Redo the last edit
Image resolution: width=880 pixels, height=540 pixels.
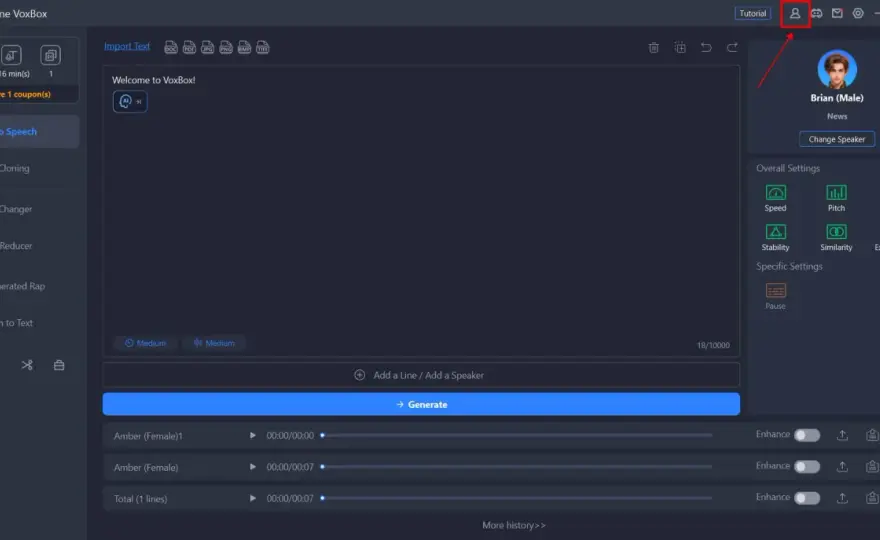[x=732, y=48]
